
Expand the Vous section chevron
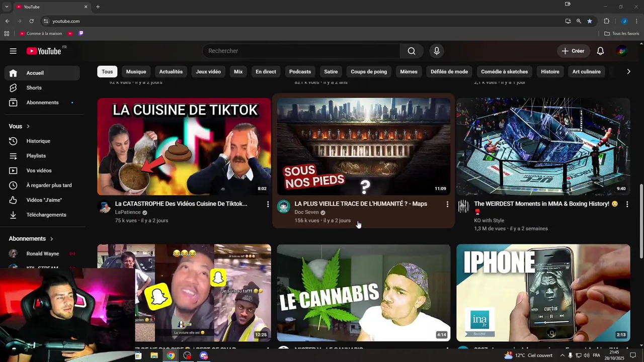click(28, 126)
